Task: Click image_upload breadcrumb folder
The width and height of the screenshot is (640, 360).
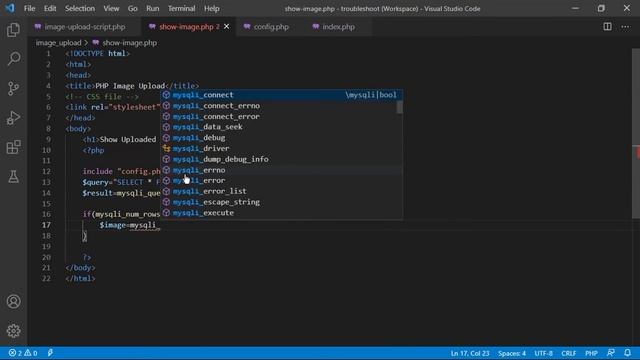Action: pyautogui.click(x=58, y=42)
